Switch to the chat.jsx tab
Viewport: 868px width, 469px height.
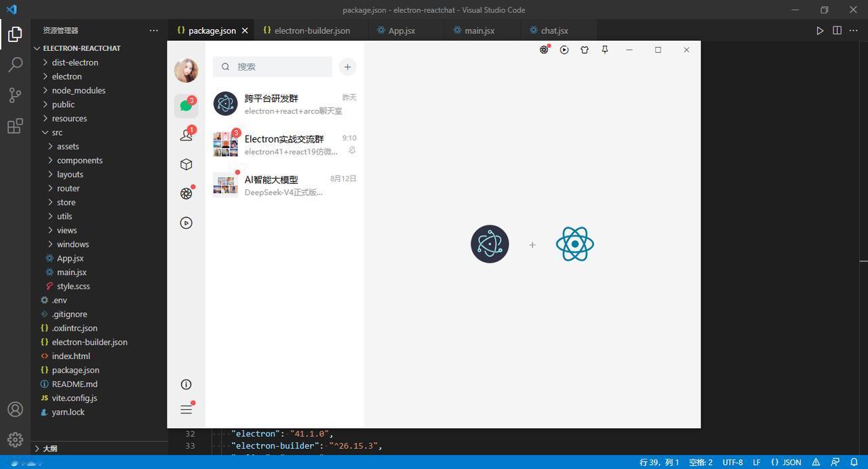point(554,31)
